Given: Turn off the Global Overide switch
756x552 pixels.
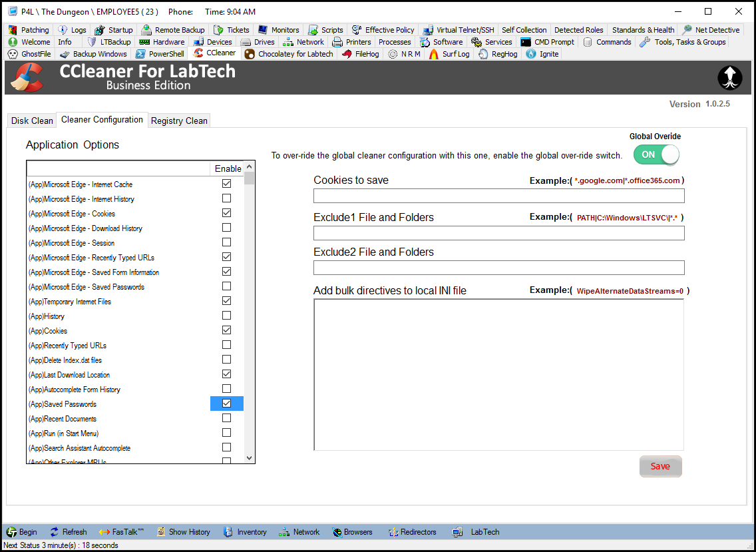Looking at the screenshot, I should 656,155.
